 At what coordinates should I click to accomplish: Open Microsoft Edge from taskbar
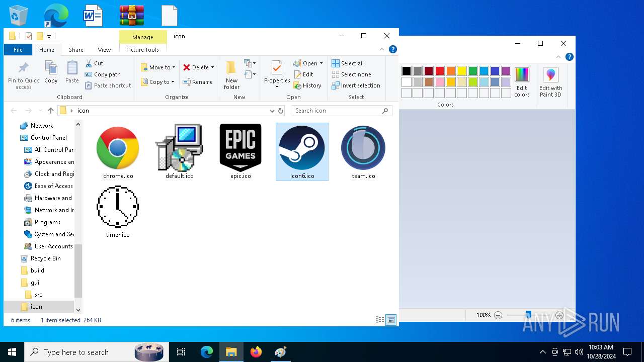tap(207, 352)
